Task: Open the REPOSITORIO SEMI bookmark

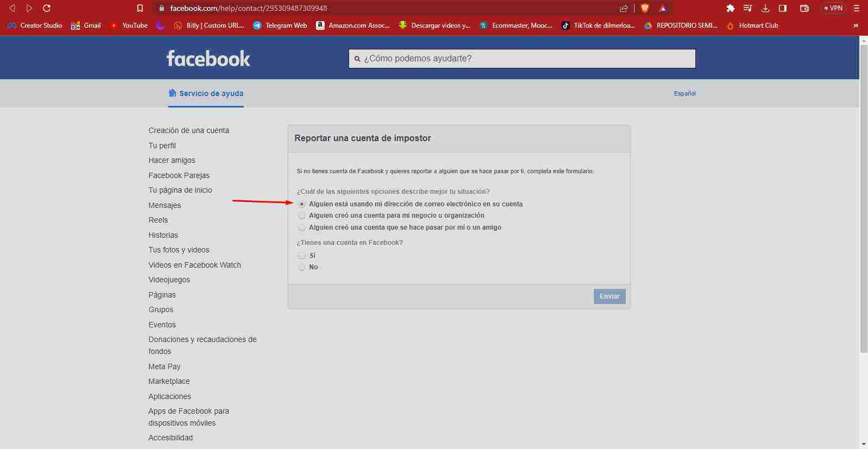Action: [x=681, y=26]
